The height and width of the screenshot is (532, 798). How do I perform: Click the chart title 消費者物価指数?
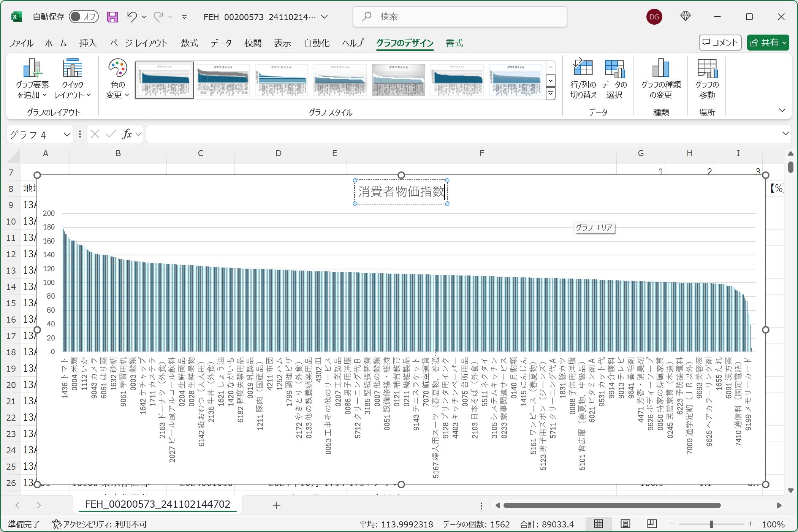pyautogui.click(x=401, y=192)
